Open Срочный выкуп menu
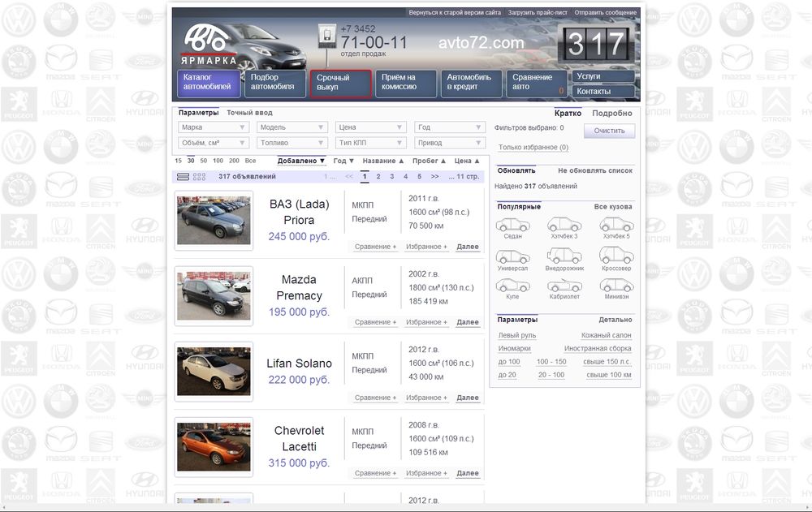812x512 pixels. (x=341, y=83)
